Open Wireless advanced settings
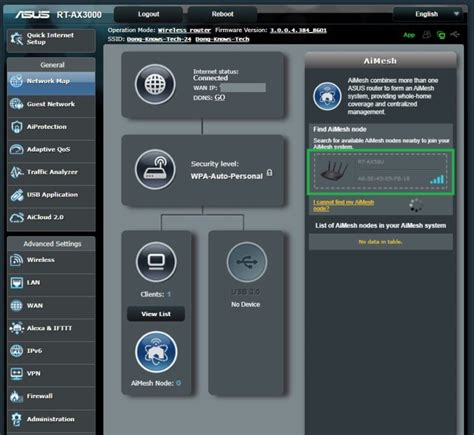The height and width of the screenshot is (435, 474). tap(51, 262)
